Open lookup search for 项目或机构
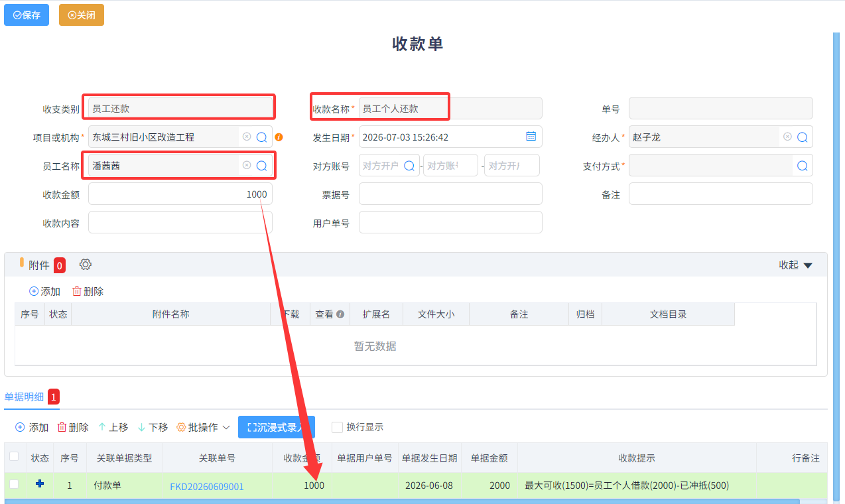This screenshot has height=504, width=845. (262, 137)
